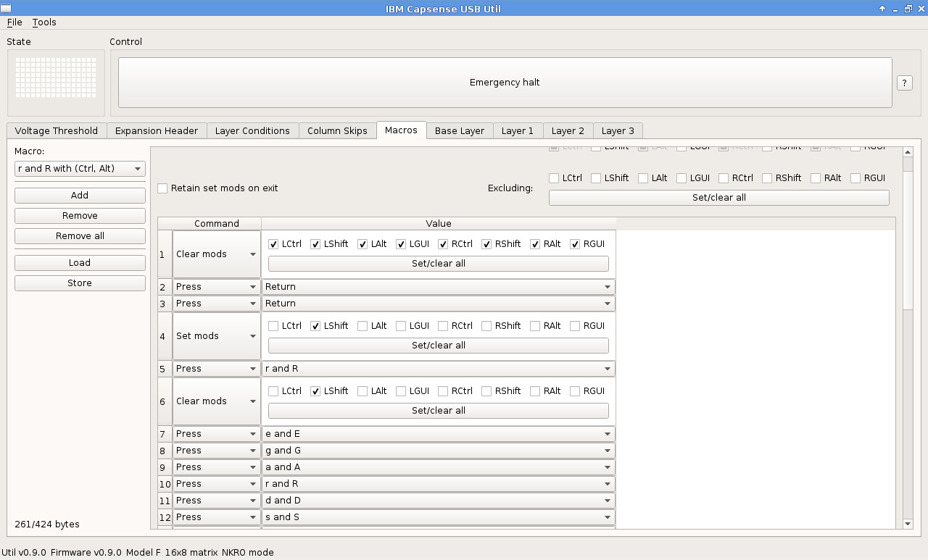Open the 'e and E' value dropdown
Screen dimensions: 928x560
click(x=438, y=434)
